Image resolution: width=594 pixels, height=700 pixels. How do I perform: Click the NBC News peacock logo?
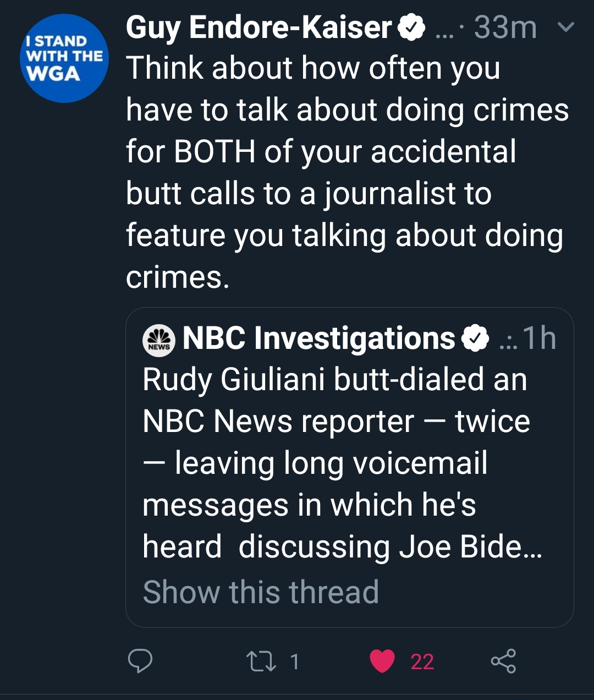coord(159,339)
